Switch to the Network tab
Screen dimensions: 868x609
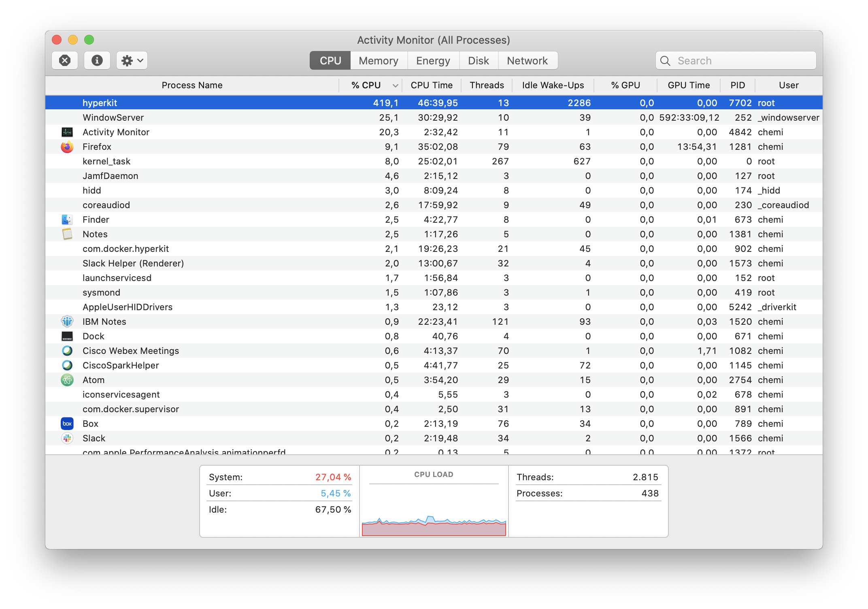tap(528, 60)
